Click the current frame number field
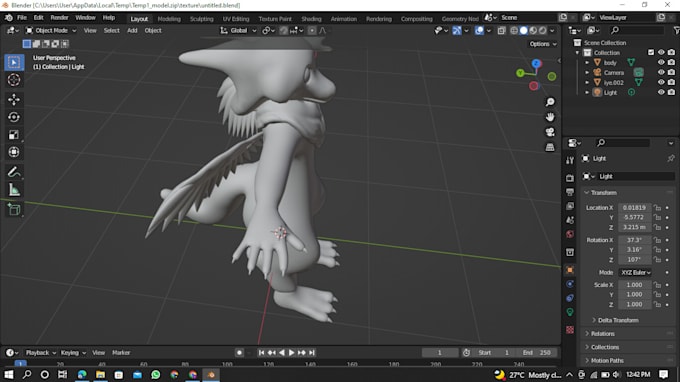 [x=440, y=353]
